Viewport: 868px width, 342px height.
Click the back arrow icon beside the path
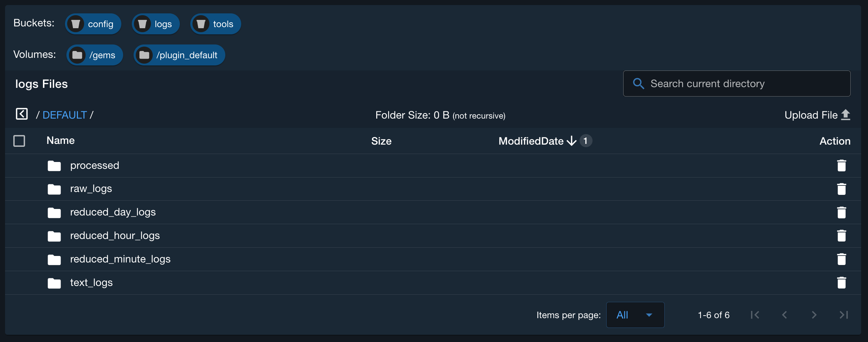pyautogui.click(x=22, y=114)
